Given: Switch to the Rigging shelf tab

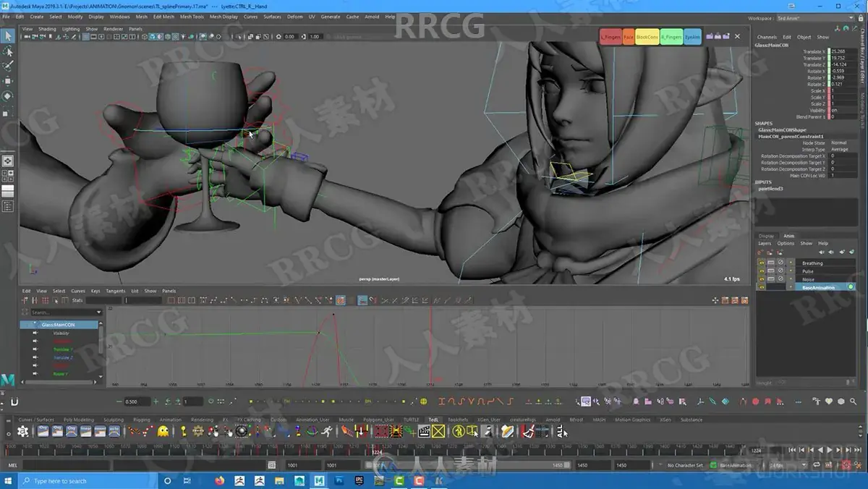Looking at the screenshot, I should (142, 420).
